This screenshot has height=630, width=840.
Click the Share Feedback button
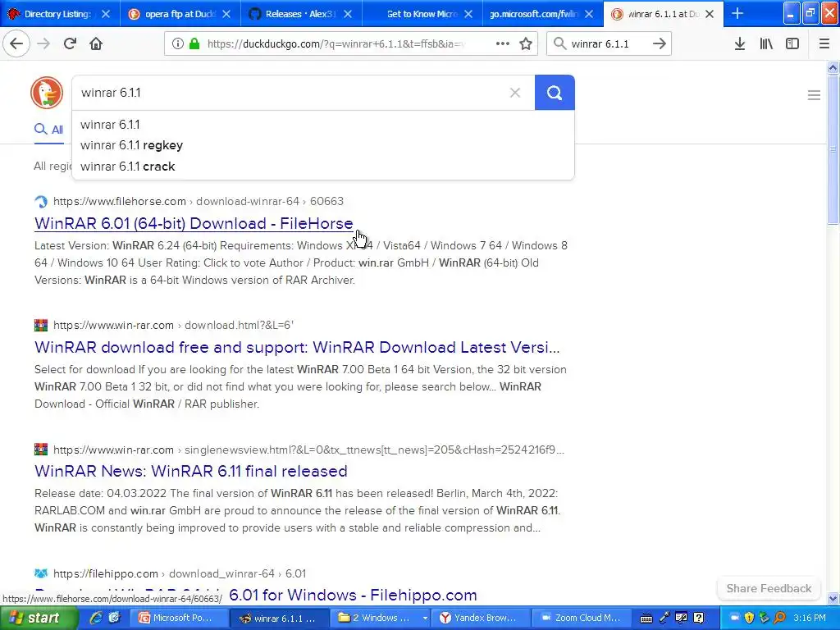pos(769,588)
